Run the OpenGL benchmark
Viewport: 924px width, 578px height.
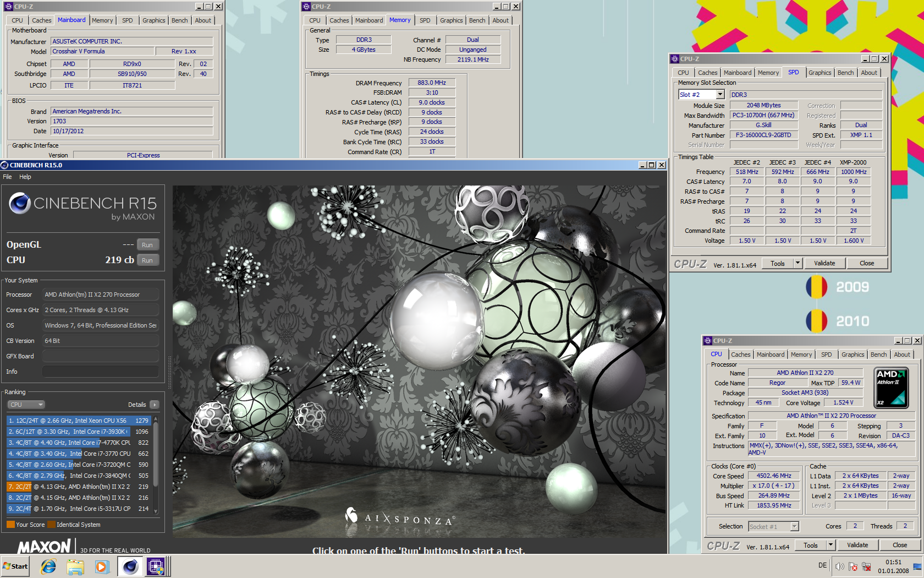147,245
